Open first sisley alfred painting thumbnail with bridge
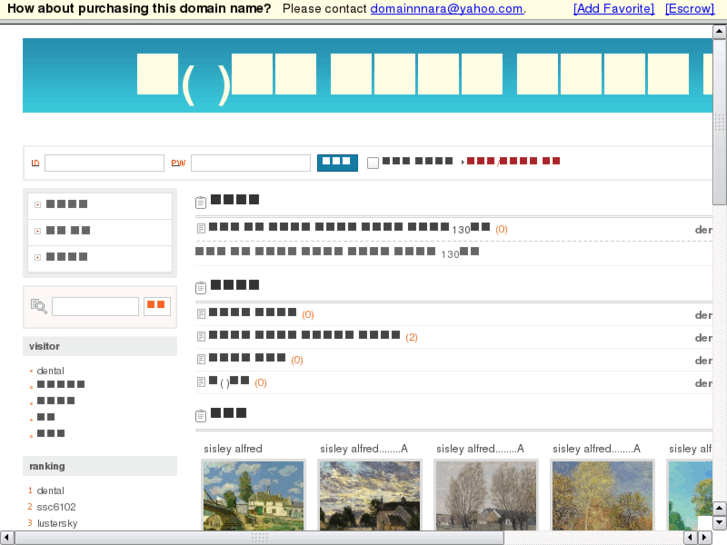727x545 pixels. point(254,495)
